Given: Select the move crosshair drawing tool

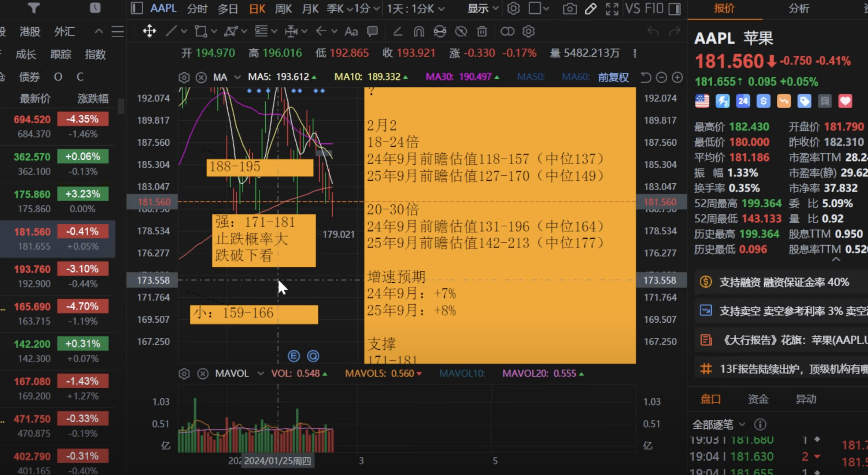Looking at the screenshot, I should (149, 31).
